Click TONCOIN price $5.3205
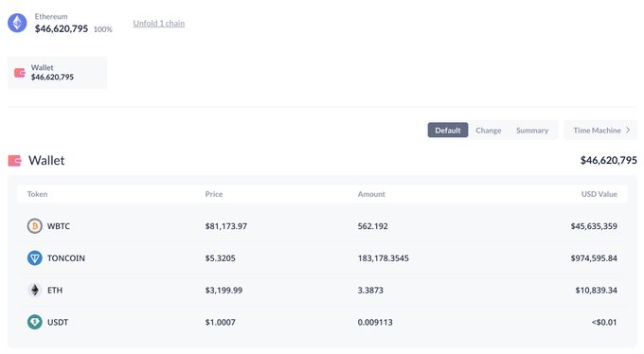 [x=220, y=257]
